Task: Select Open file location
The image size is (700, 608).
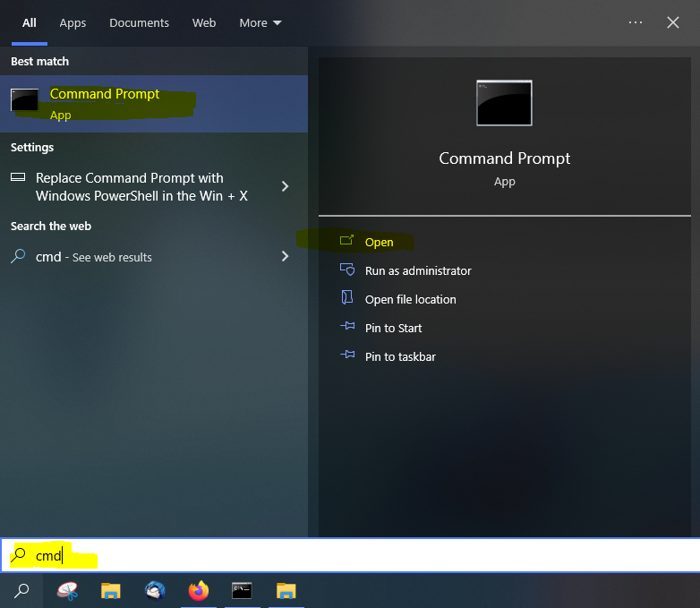Action: (410, 299)
